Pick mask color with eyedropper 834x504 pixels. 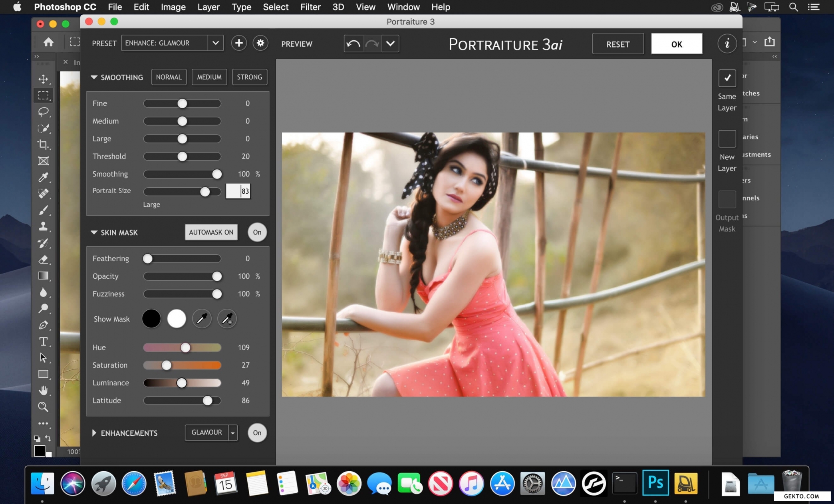[x=202, y=319]
